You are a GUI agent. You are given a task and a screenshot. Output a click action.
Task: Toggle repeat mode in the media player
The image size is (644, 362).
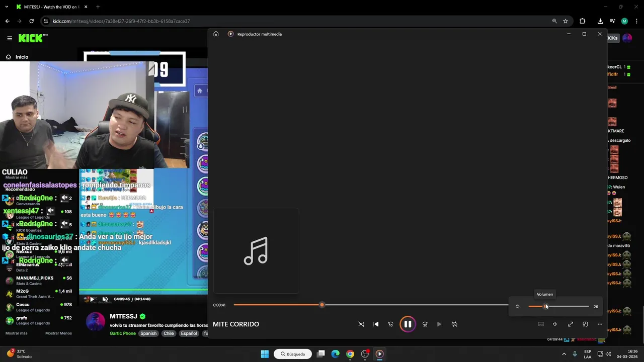(454, 324)
